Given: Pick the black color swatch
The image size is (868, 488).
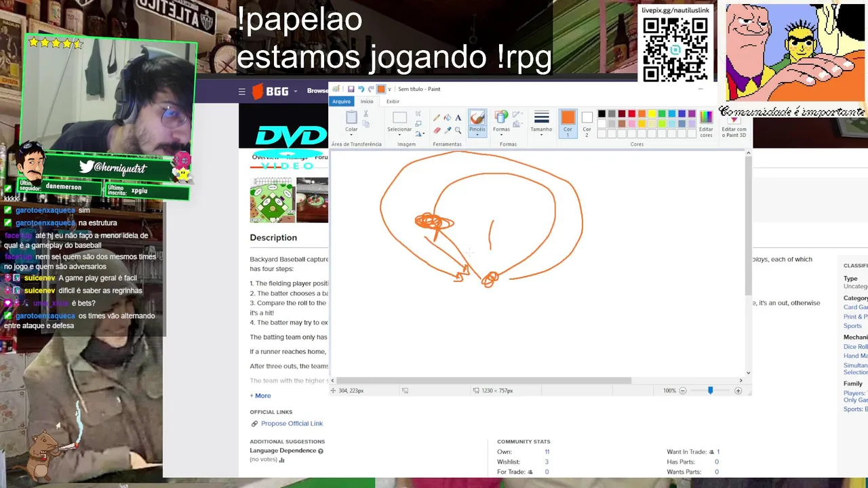Looking at the screenshot, I should (601, 114).
